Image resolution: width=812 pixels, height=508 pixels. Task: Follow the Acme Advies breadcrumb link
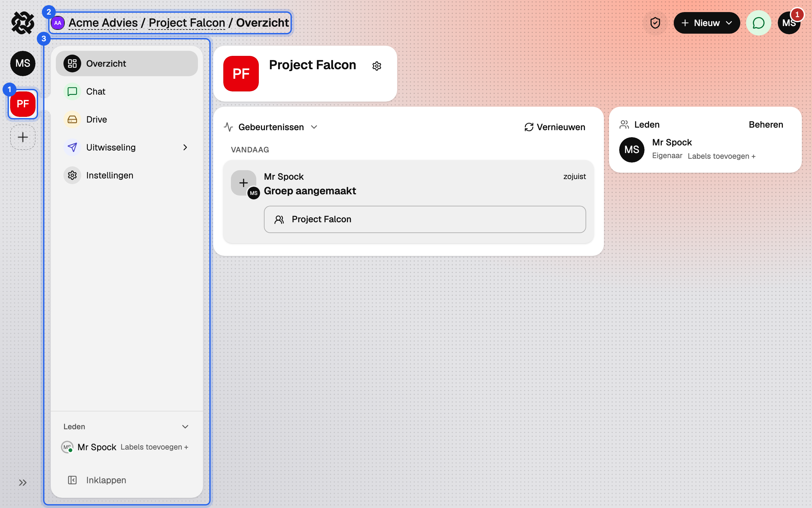103,23
